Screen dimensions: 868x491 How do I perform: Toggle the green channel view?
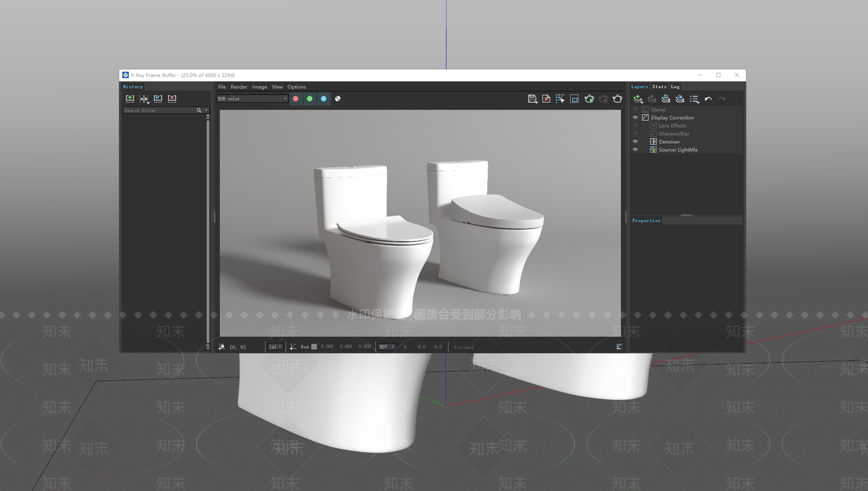[x=310, y=99]
